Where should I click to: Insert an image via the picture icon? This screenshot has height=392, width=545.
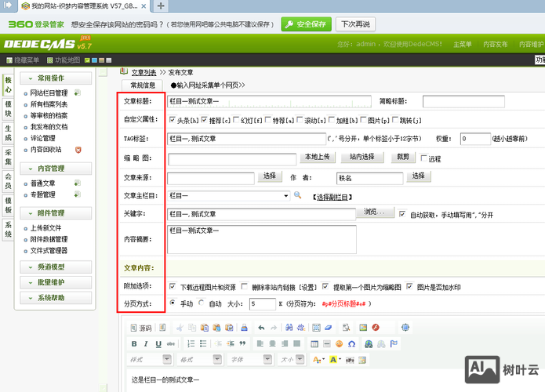[x=363, y=328]
